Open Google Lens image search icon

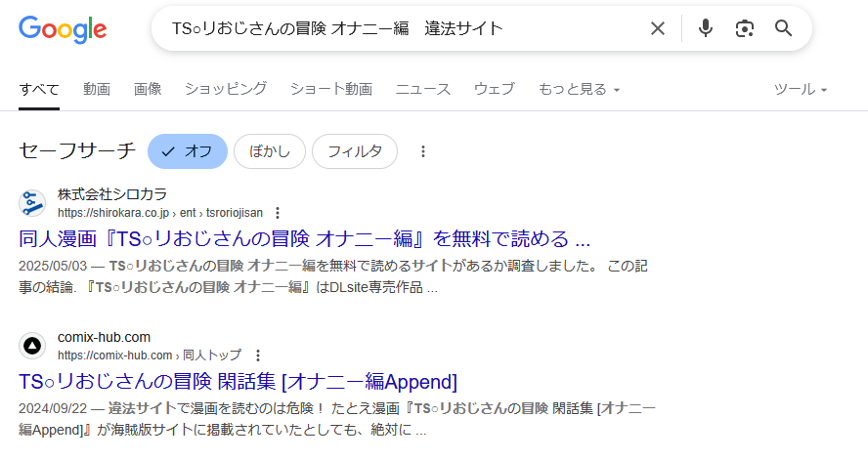[745, 28]
